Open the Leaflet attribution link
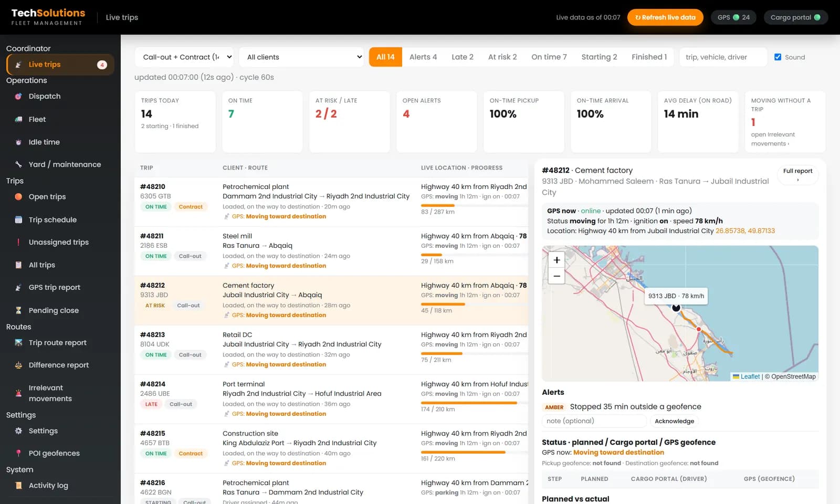The width and height of the screenshot is (840, 504). coord(746,376)
